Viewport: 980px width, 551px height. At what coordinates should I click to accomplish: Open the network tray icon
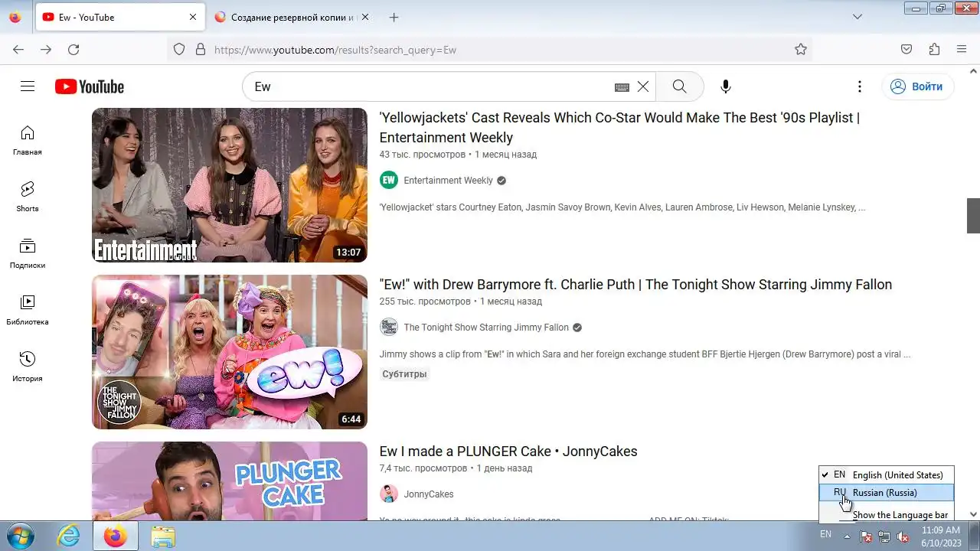[884, 536]
